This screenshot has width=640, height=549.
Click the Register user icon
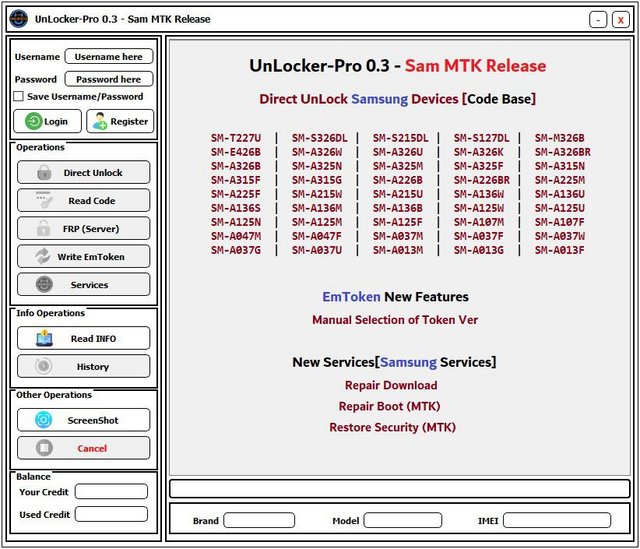[x=99, y=121]
